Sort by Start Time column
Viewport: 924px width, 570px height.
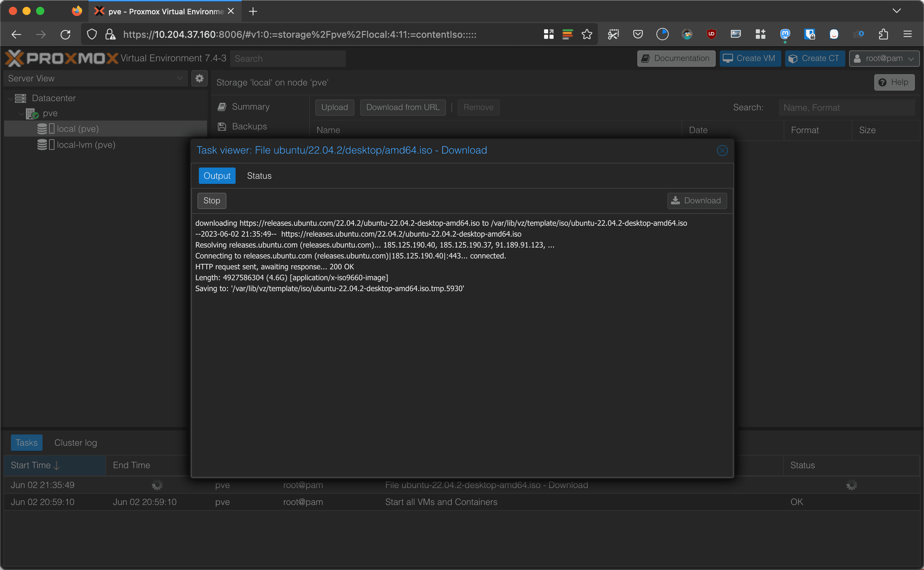(x=54, y=465)
